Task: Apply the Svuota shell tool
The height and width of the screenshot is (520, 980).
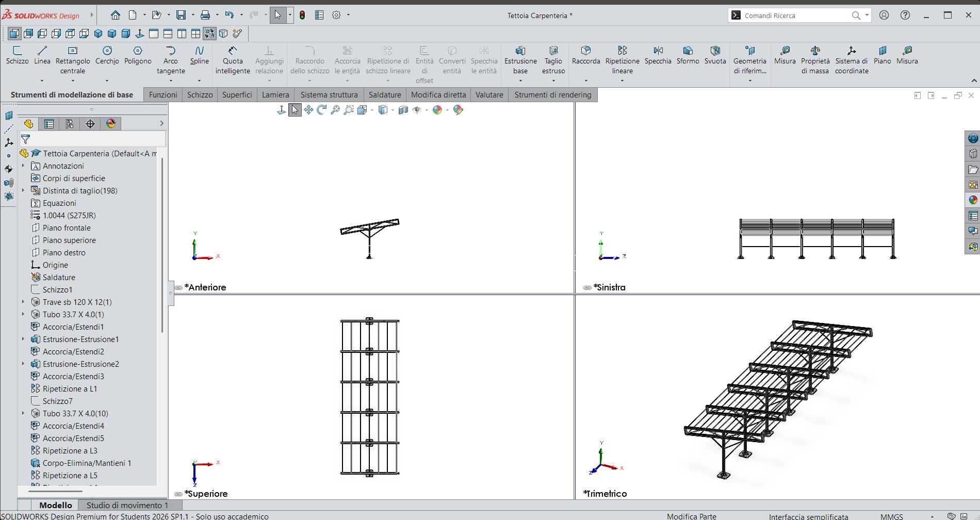Action: click(x=715, y=55)
